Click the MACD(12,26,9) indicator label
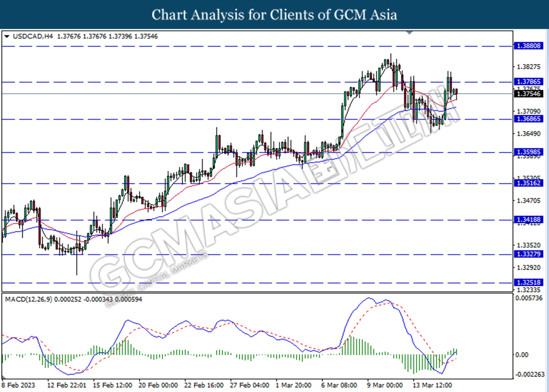 point(29,299)
